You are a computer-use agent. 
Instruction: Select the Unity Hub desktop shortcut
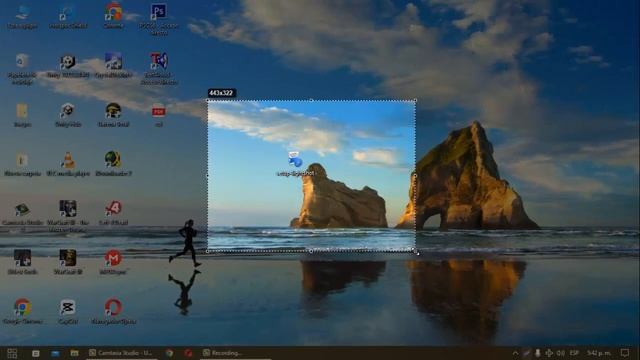[67, 115]
